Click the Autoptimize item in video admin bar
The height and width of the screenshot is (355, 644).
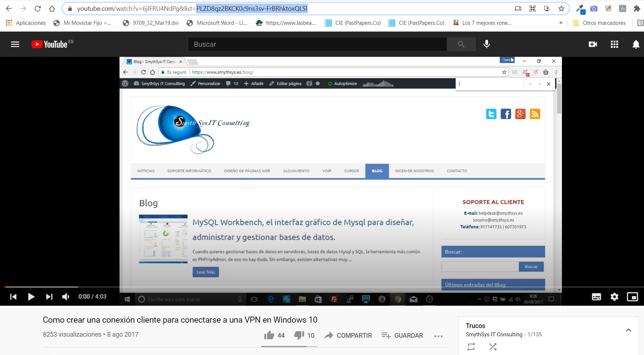coord(342,83)
